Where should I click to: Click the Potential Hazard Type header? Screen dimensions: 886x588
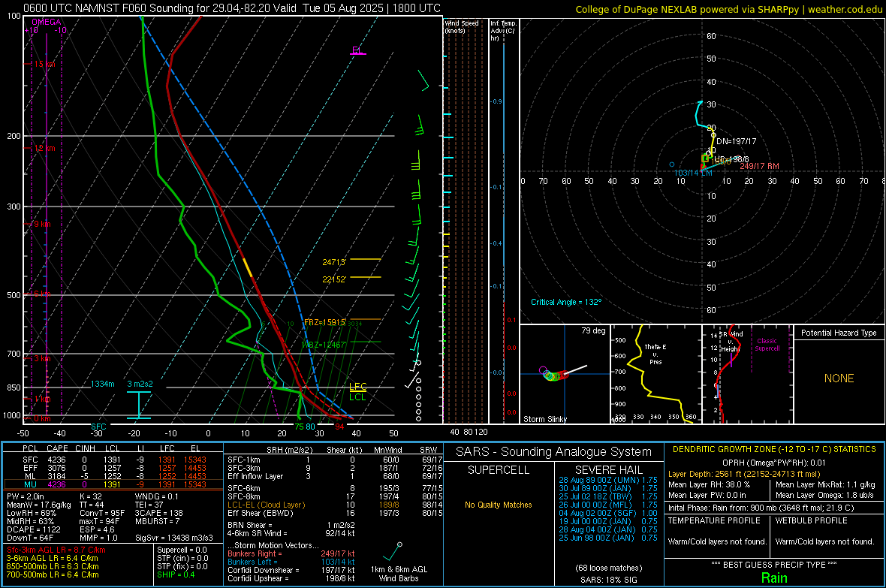(x=839, y=333)
